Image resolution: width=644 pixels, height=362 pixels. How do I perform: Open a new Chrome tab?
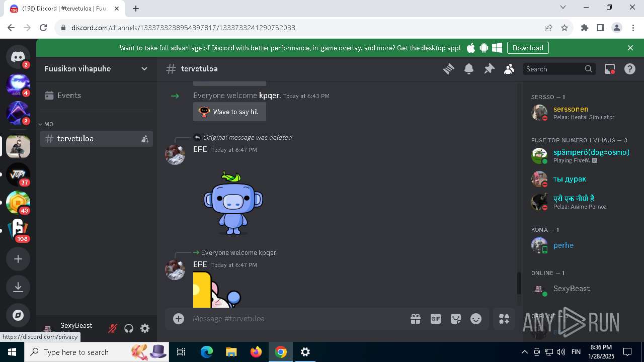click(136, 9)
